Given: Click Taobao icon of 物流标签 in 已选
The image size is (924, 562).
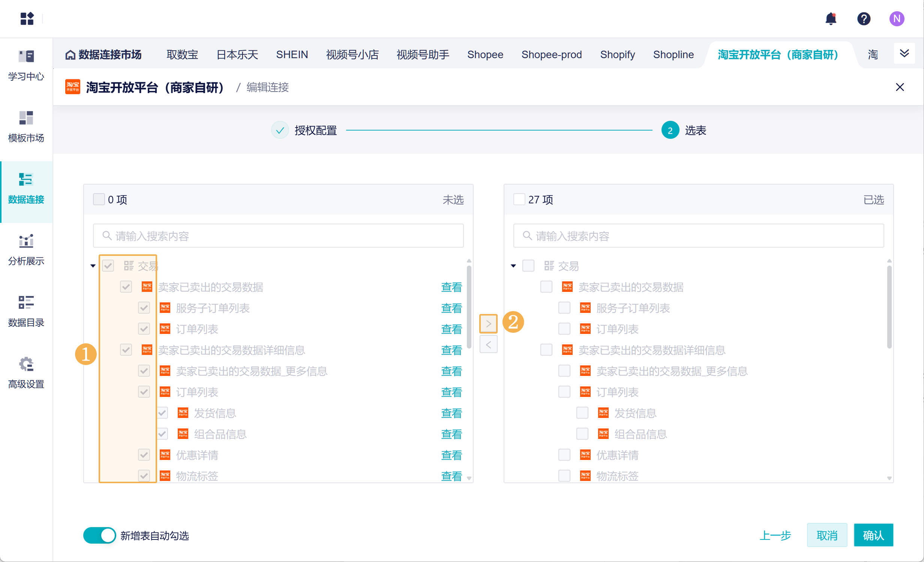Looking at the screenshot, I should (x=585, y=476).
